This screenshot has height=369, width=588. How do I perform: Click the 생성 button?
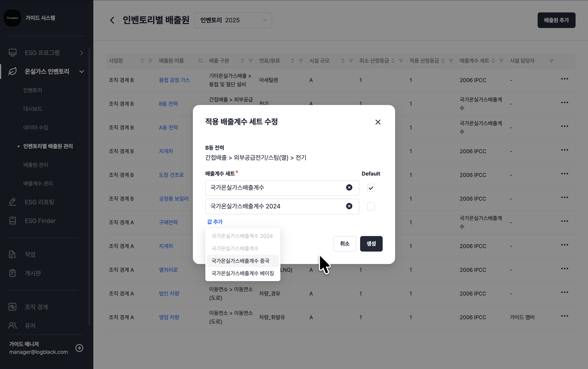coord(371,244)
